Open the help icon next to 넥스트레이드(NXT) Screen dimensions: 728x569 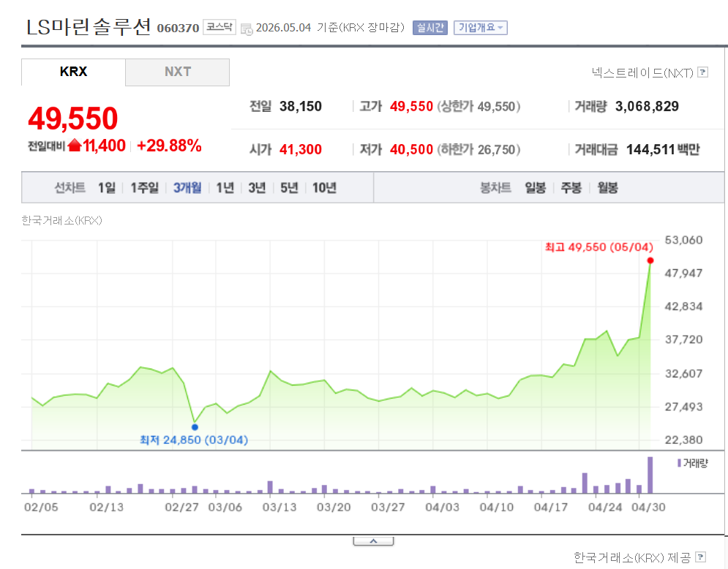(x=703, y=72)
